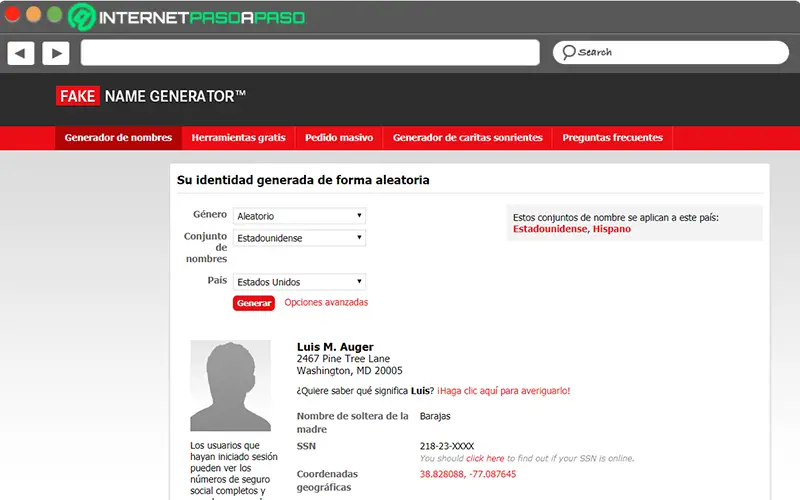Open the geographic coordinates link

467,474
